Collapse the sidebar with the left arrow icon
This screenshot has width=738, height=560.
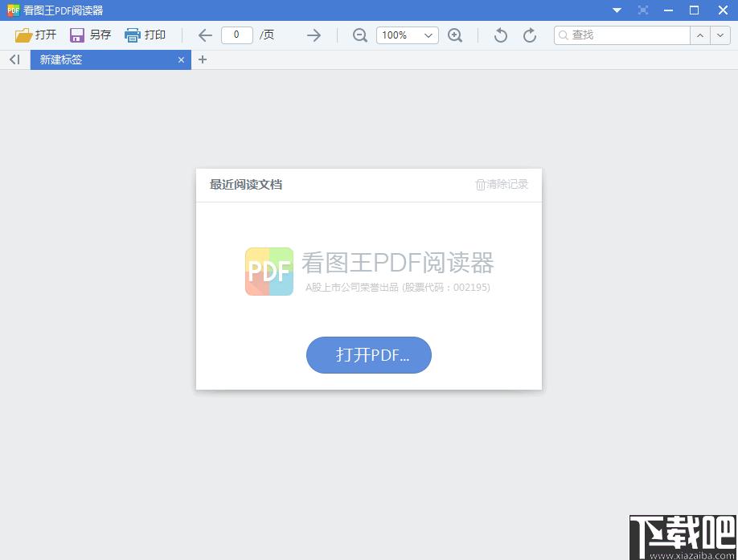(14, 59)
